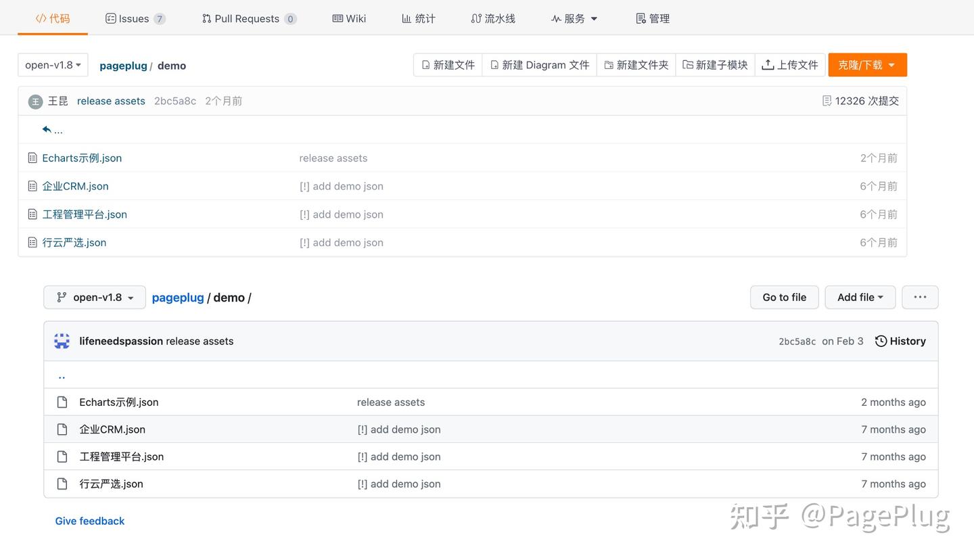The image size is (974, 560).
Task: Click file icon beside Gitee 企业CRM.json
Action: tap(32, 186)
